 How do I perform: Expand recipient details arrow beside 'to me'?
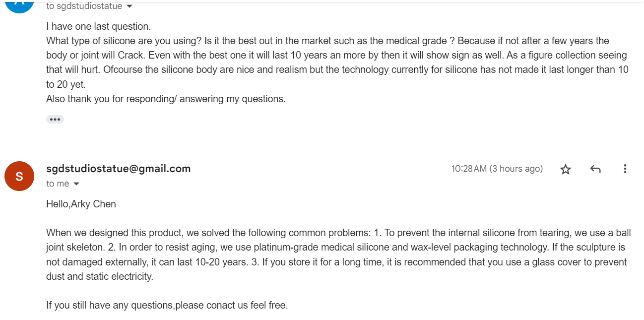(x=76, y=184)
